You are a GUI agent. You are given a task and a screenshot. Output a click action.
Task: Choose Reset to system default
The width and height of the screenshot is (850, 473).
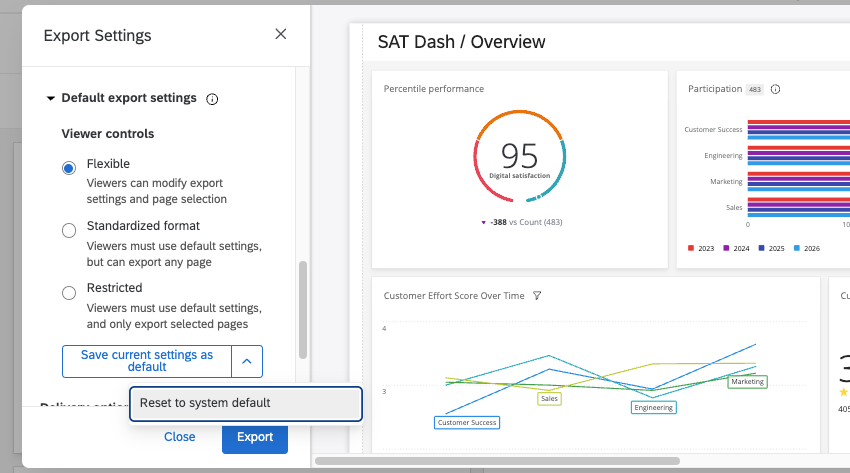(246, 403)
